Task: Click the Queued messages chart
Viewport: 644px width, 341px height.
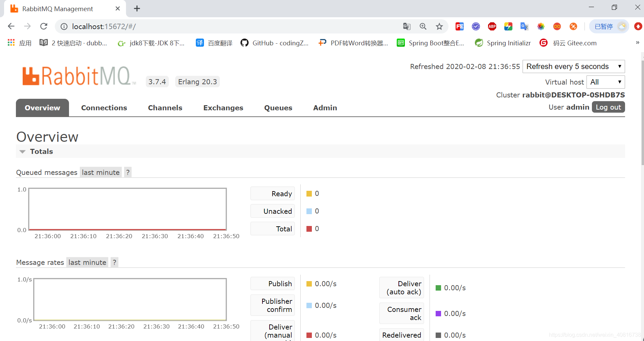Action: [x=128, y=209]
